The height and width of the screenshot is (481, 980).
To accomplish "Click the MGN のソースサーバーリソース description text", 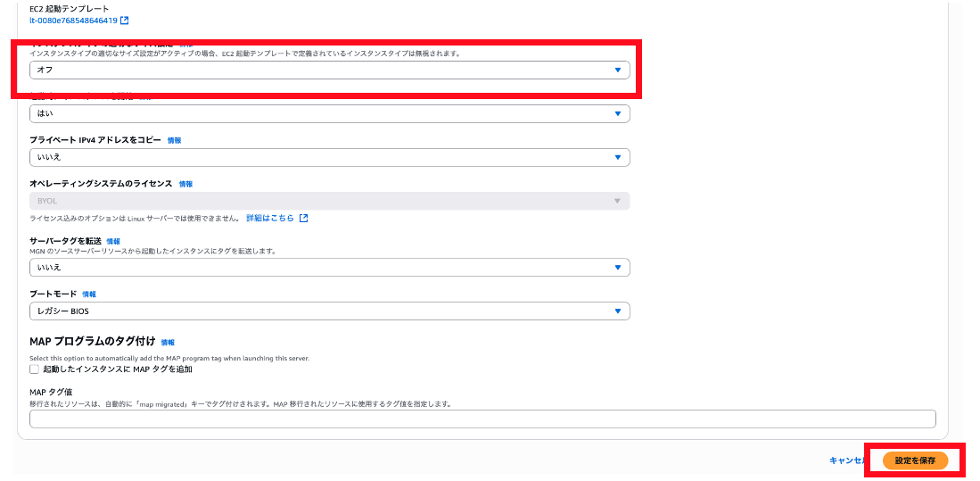I will 153,251.
